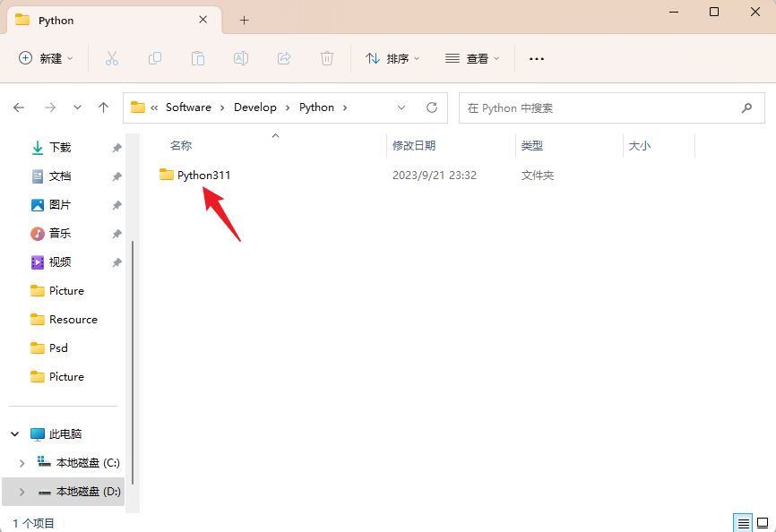Expand 本地磁盘 (C:) in the sidebar

22,462
